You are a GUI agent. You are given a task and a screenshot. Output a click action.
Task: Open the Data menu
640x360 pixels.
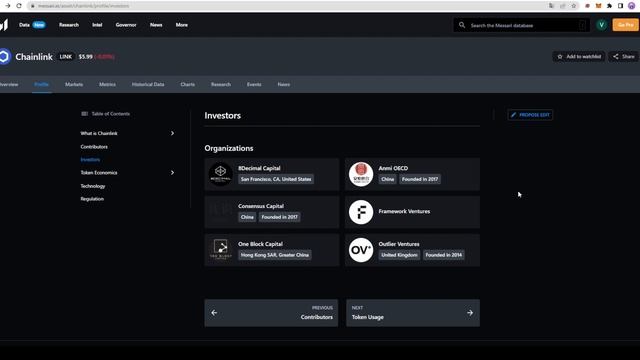[24, 25]
